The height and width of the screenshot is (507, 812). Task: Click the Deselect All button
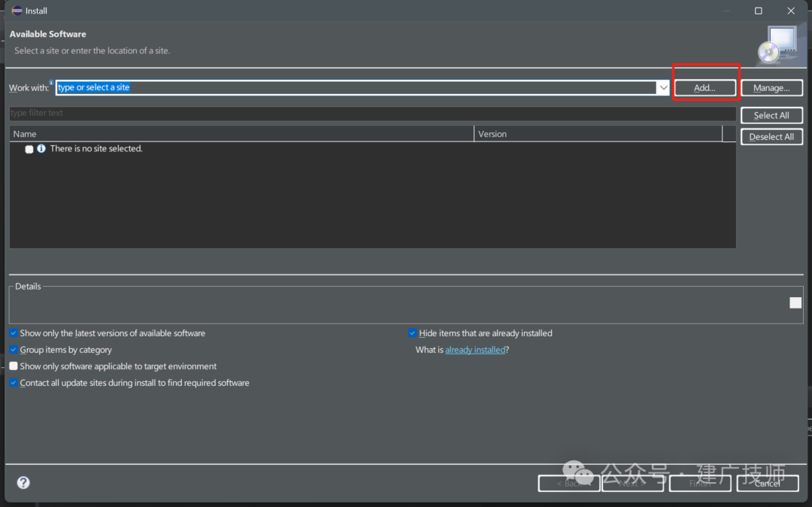coord(771,137)
